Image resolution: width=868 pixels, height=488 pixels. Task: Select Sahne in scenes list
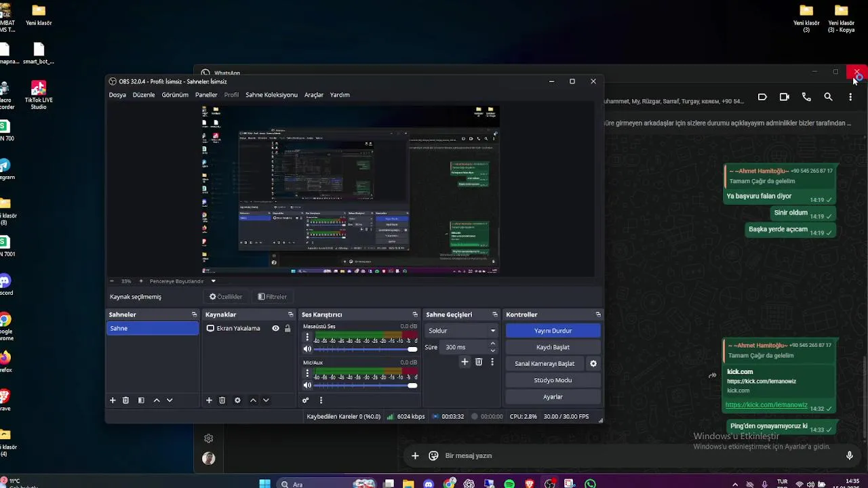click(153, 328)
